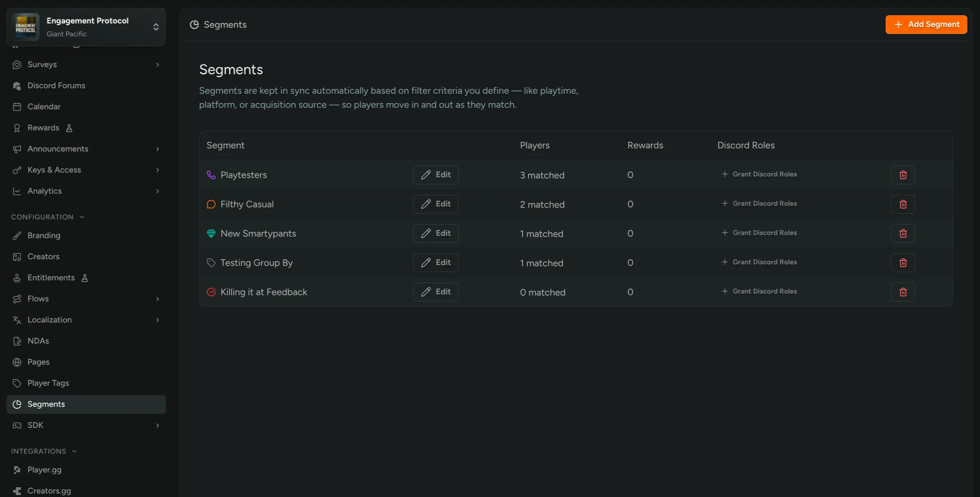Delete the Filthy Casual segment
Screen dimensions: 980x497
(x=903, y=204)
